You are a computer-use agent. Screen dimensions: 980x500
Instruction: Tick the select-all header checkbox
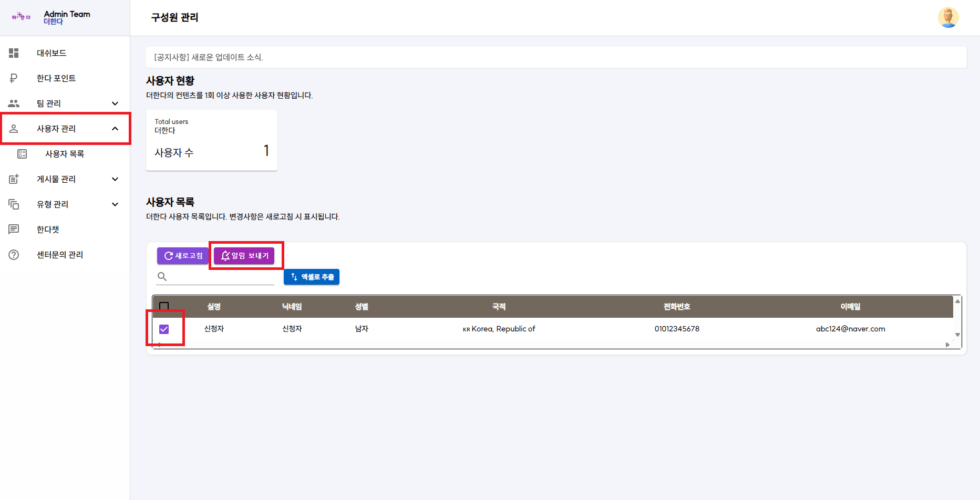coord(164,306)
